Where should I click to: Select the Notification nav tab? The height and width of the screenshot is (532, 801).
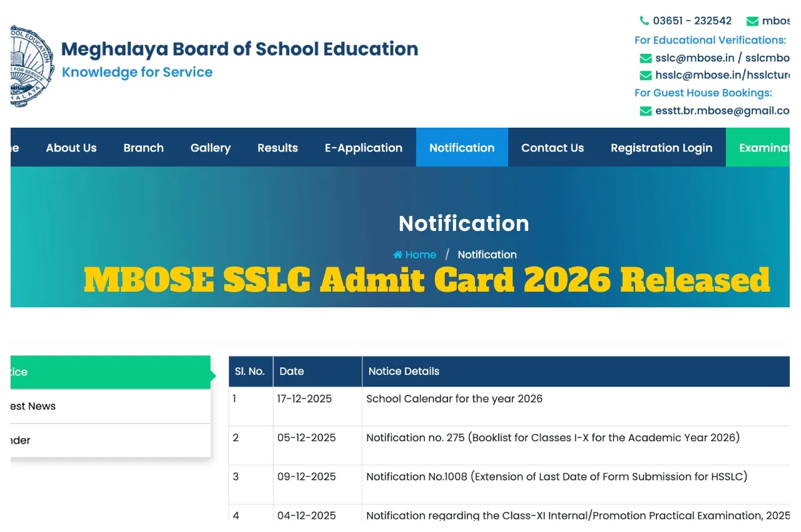(x=462, y=148)
